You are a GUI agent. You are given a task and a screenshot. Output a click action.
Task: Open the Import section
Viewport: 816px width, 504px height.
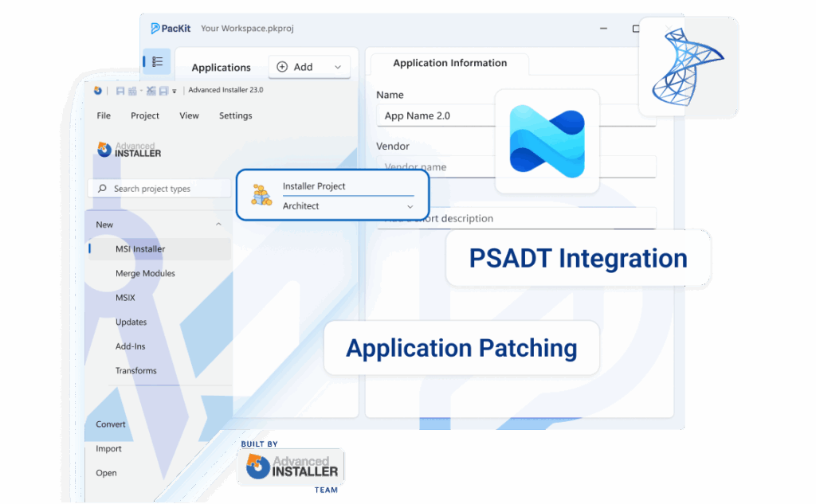(x=108, y=448)
